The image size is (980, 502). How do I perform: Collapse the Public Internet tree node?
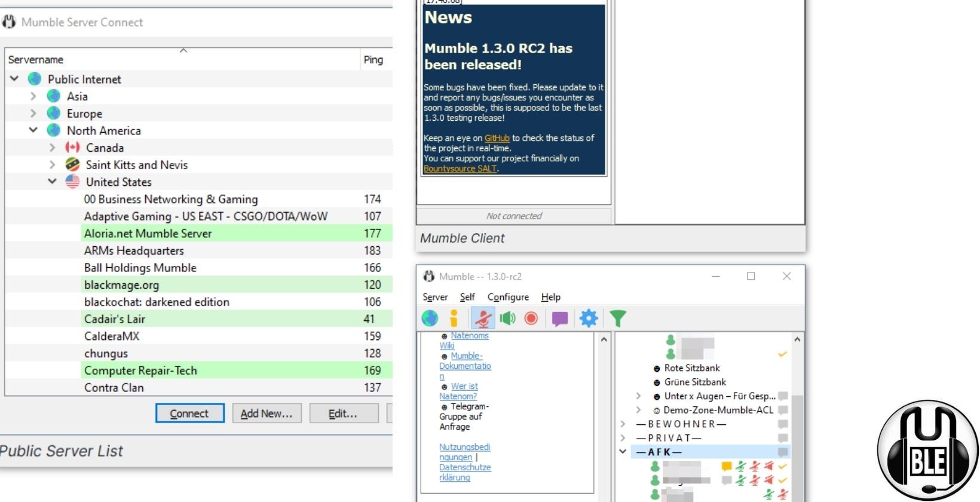coord(14,79)
